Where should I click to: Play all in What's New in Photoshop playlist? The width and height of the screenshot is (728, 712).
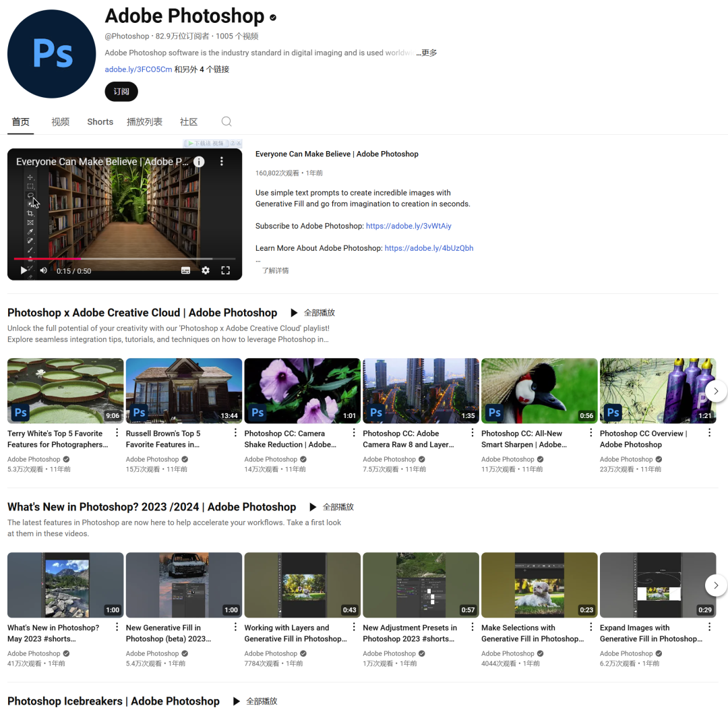[x=332, y=507]
